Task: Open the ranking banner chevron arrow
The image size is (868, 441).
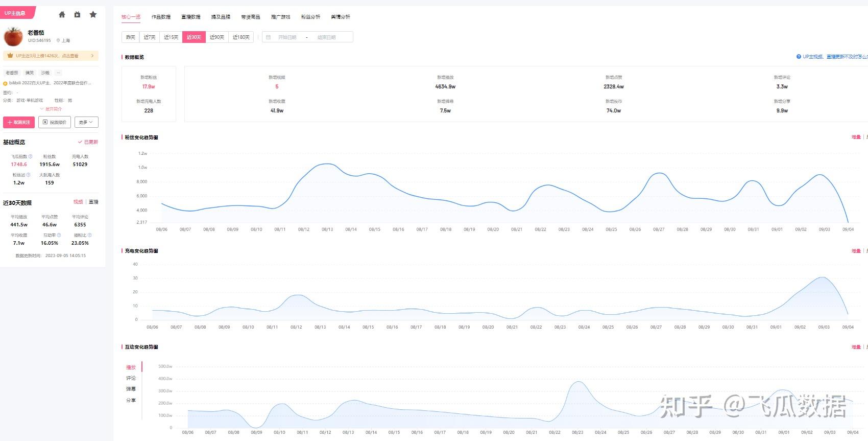Action: point(92,56)
